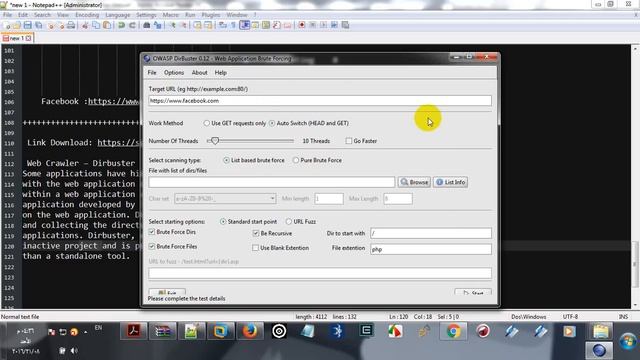Click the Exit button in DirBuster
The width and height of the screenshot is (640, 360).
[167, 292]
